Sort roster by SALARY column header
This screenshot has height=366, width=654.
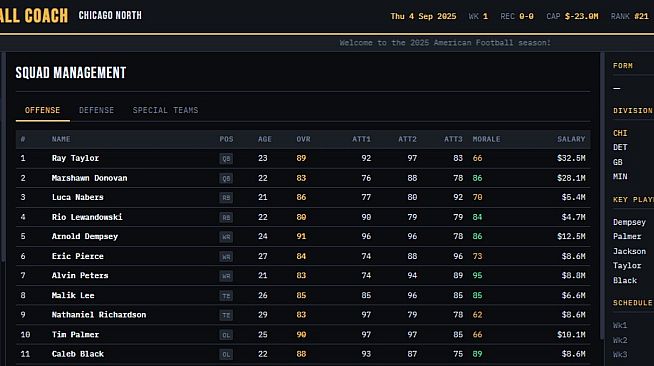point(571,139)
